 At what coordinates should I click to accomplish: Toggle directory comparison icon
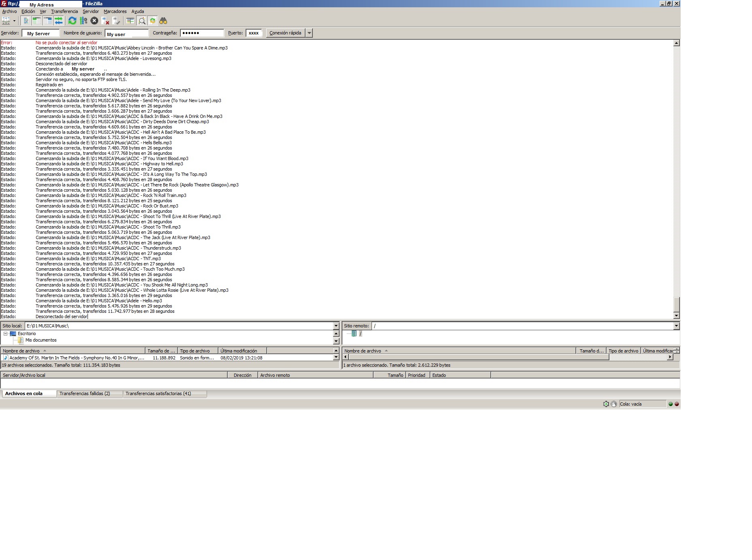[141, 21]
